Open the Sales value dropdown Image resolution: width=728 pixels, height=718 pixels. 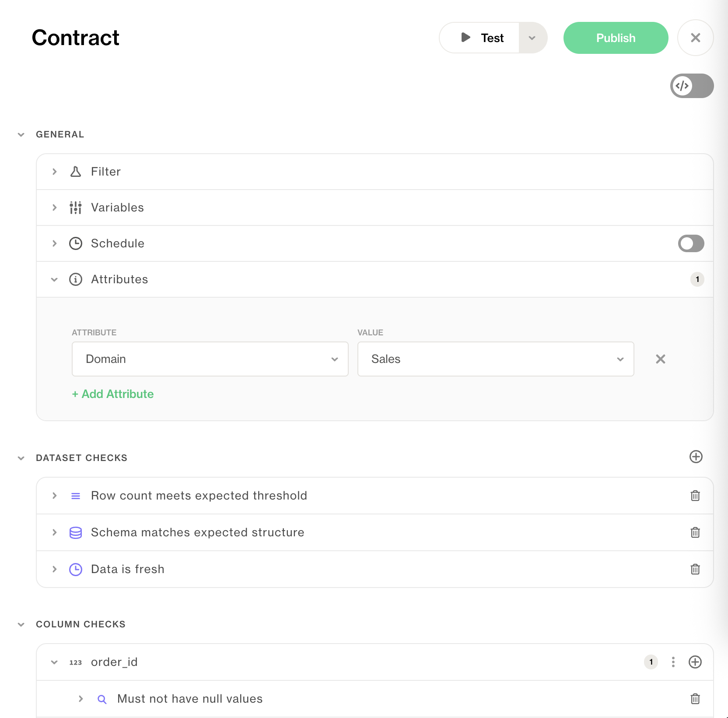point(495,359)
